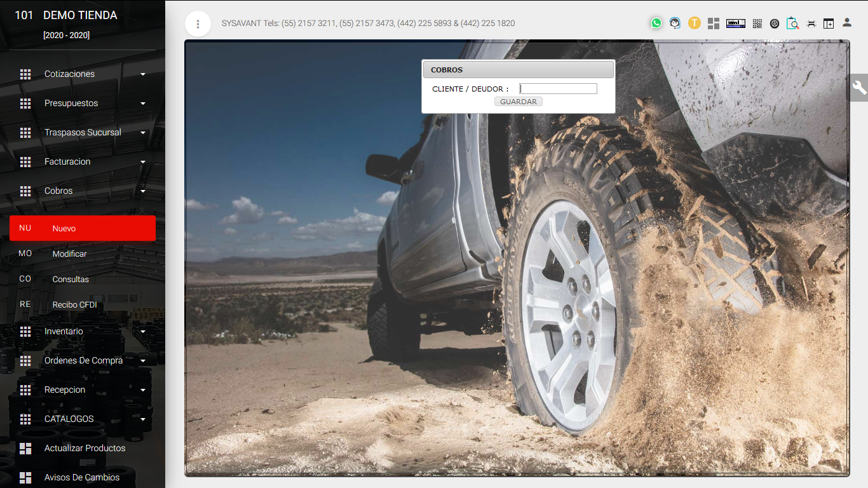
Task: Click the Presupuestos label in sidebar
Action: coord(71,104)
